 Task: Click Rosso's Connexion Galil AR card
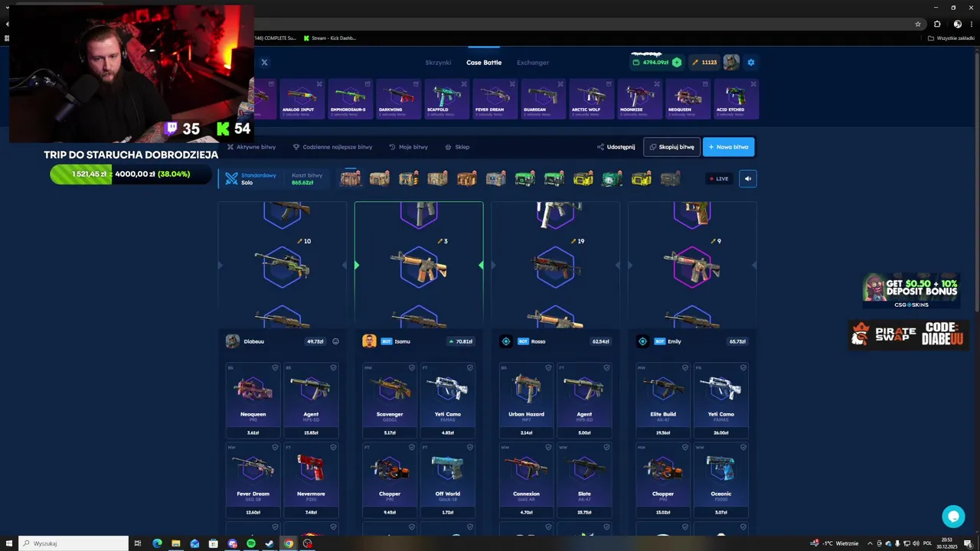[526, 480]
